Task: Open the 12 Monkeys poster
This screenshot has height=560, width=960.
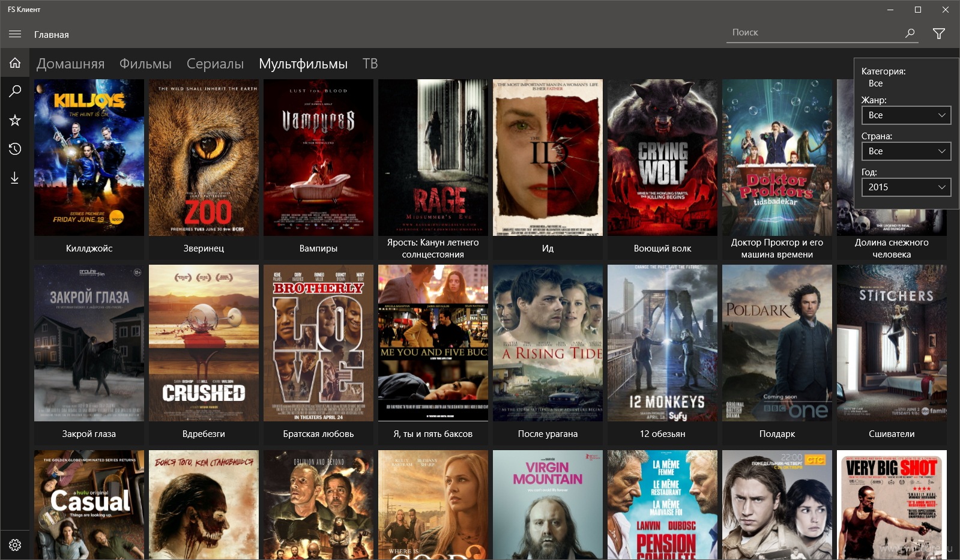Action: coord(662,343)
